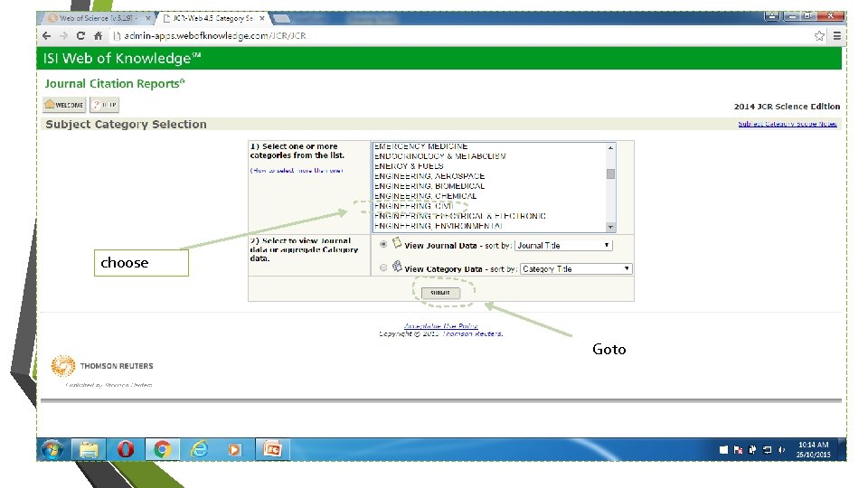
Task: Click the browser Forward arrow
Action: point(63,36)
